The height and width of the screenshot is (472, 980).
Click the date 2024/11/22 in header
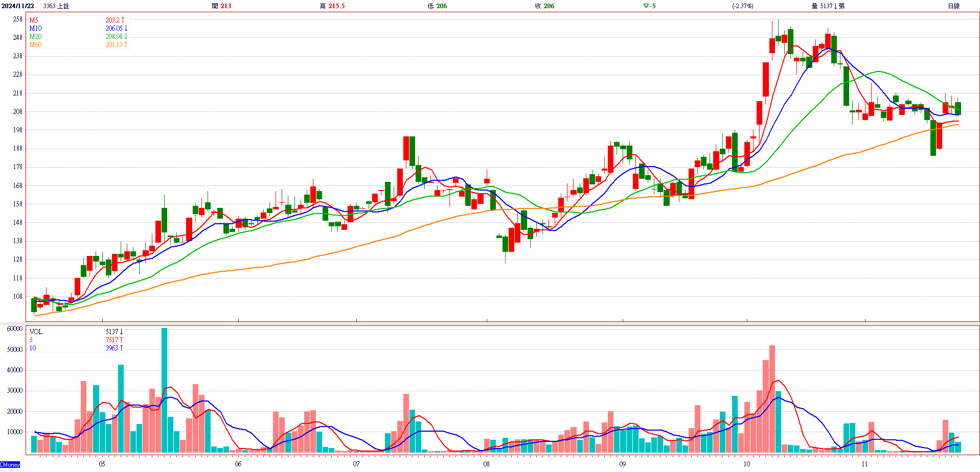(18, 6)
